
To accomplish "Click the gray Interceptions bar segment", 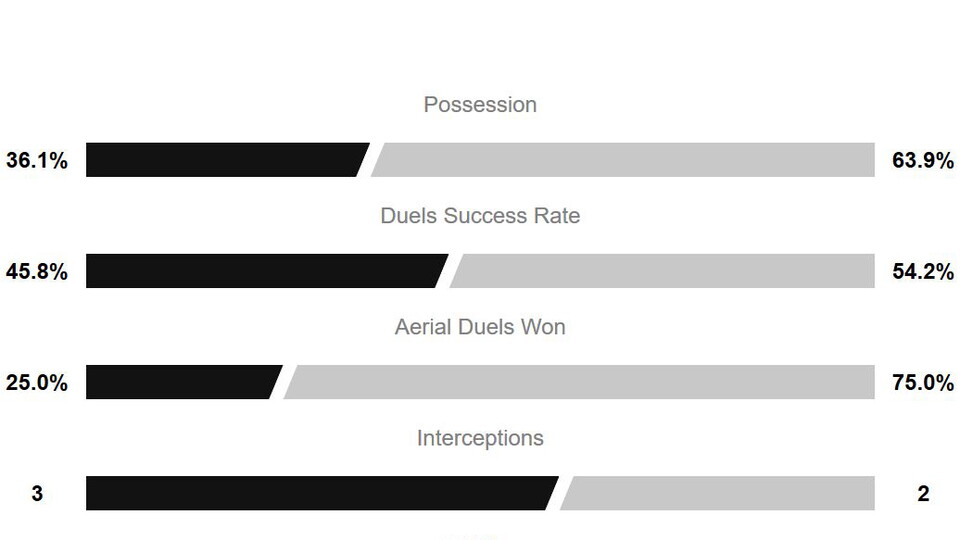I will coord(720,493).
